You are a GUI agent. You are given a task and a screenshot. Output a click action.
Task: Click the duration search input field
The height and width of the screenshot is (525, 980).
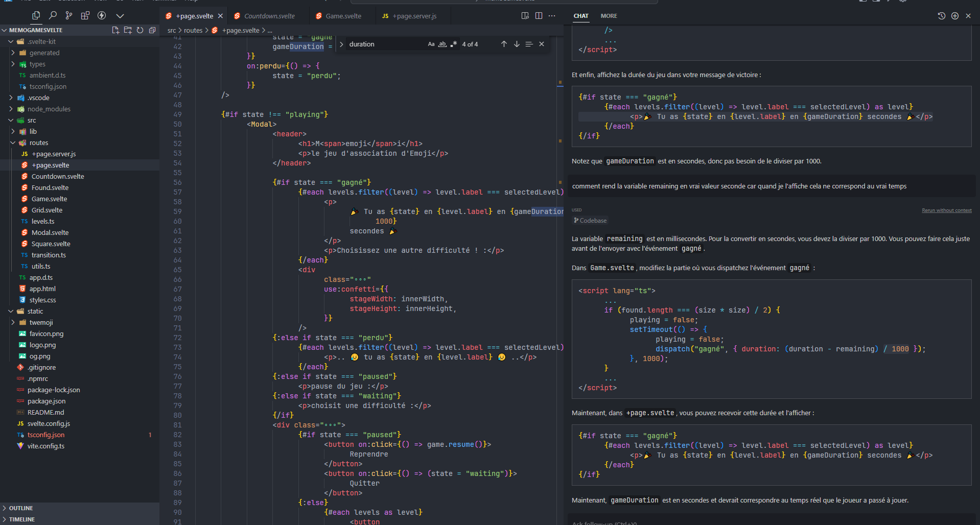click(x=386, y=44)
